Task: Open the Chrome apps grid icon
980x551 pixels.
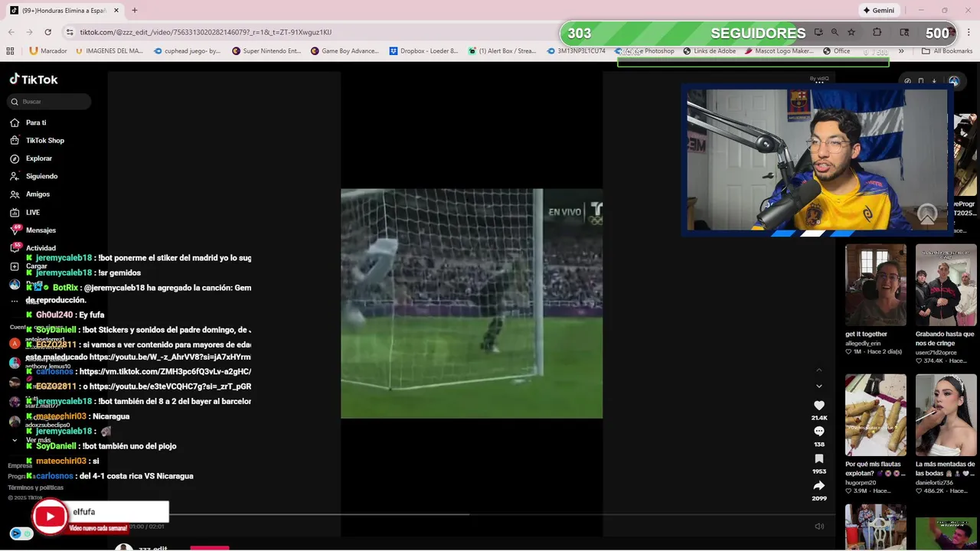Action: coord(10,51)
